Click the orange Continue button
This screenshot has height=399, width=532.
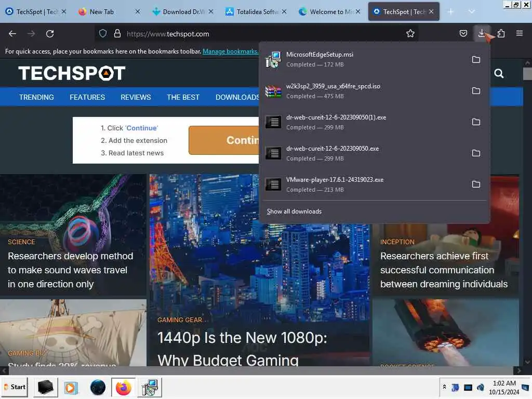224,140
